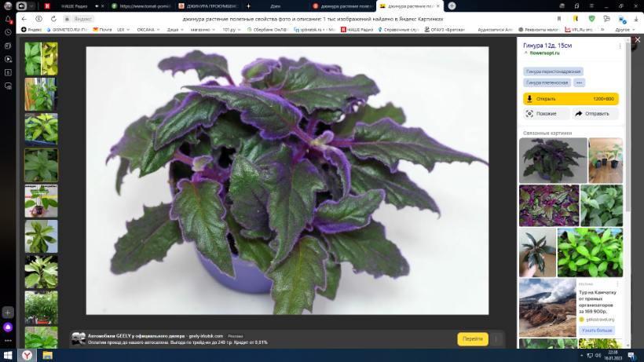Close the active Yandex Images tab

(437, 6)
